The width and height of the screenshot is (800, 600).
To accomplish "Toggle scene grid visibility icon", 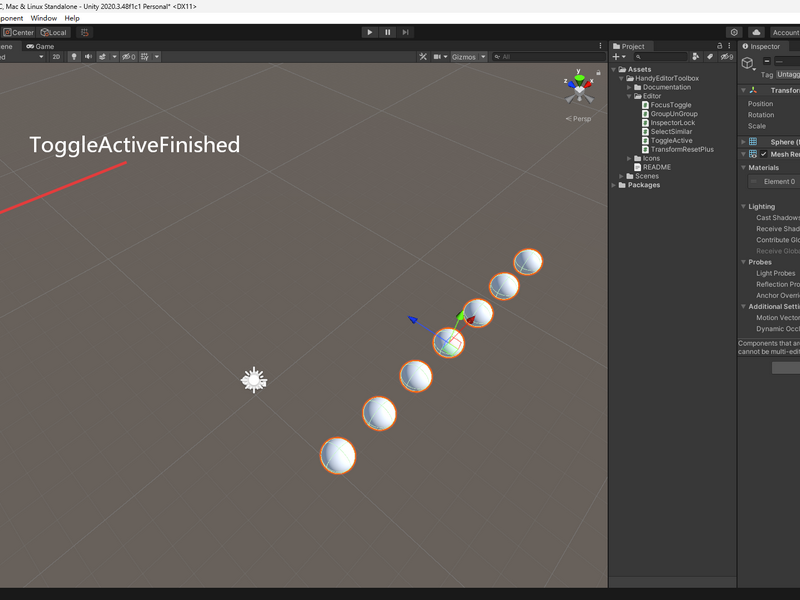I will [145, 57].
